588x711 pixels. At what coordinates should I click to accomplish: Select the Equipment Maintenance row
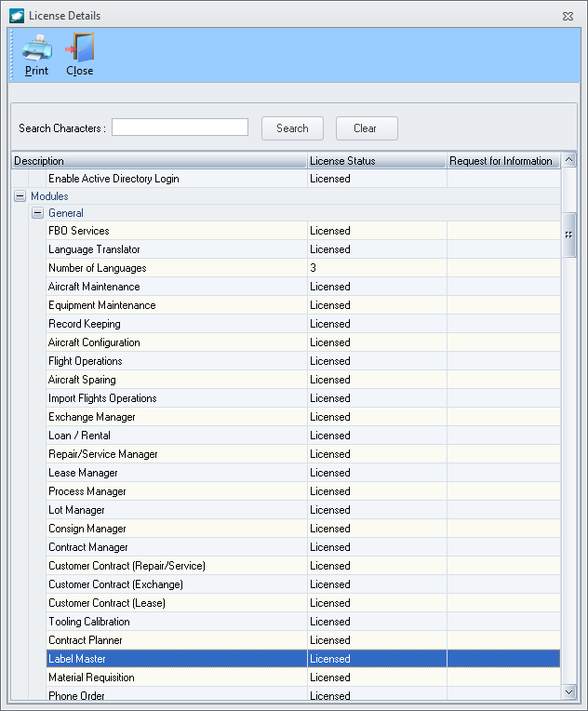303,305
